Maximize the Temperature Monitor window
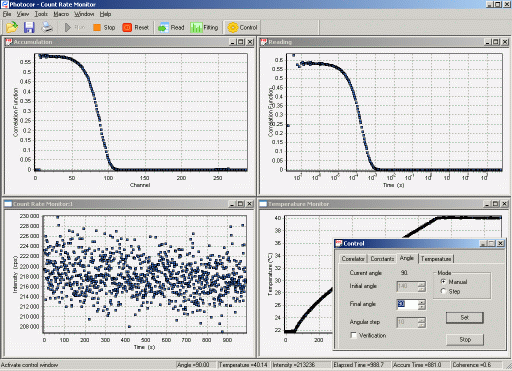Screen dimensions: 512x371 pyautogui.click(x=496, y=204)
